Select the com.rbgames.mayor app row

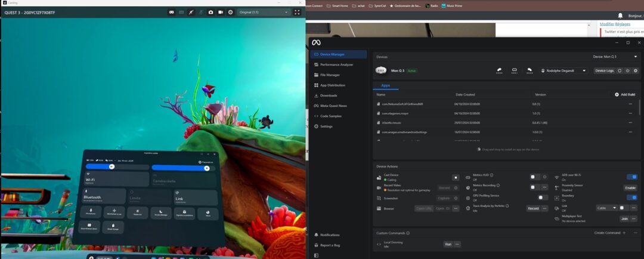click(x=505, y=113)
